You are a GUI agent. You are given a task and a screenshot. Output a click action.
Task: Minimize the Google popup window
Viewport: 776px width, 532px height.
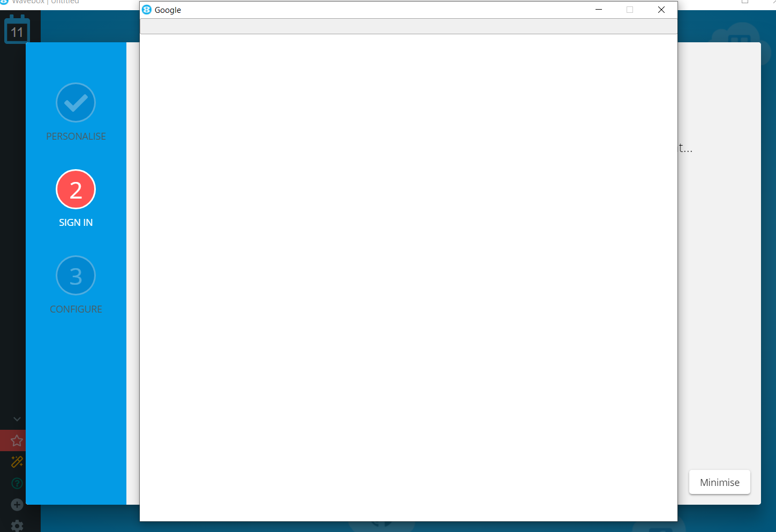[x=598, y=10]
